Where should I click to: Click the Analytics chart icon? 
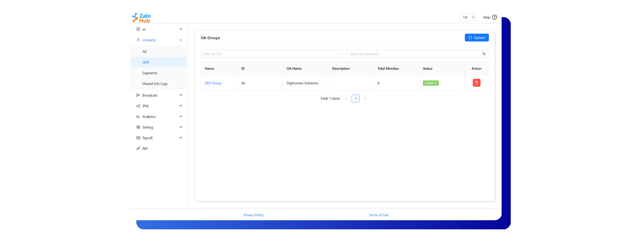(138, 117)
